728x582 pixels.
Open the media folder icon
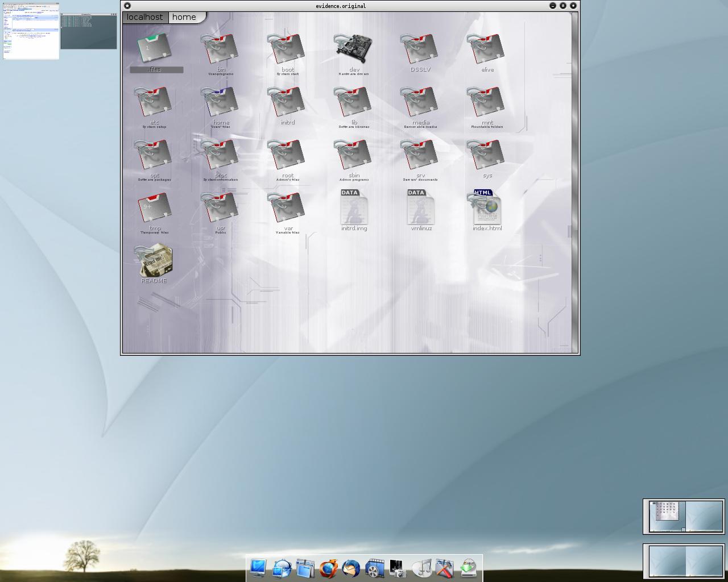pos(419,102)
